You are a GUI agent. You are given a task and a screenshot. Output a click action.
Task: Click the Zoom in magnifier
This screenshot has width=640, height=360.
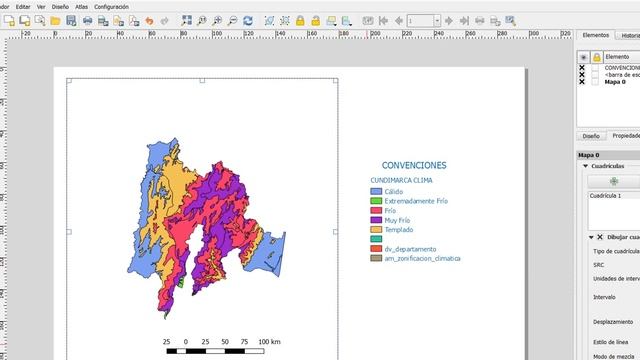coord(217,20)
